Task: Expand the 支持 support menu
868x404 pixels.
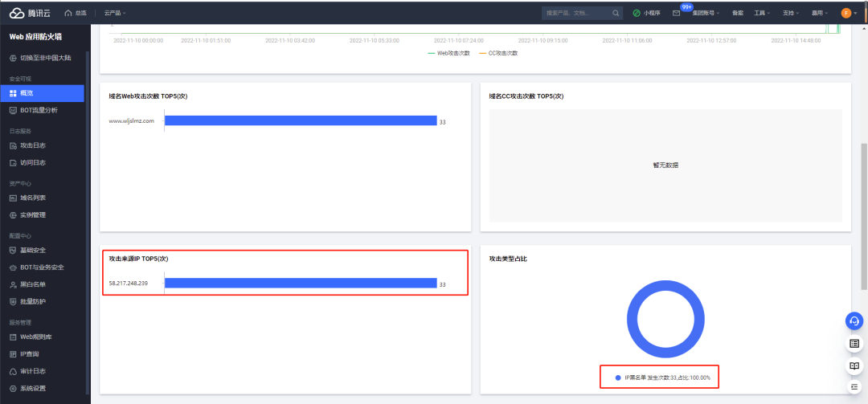Action: tap(791, 13)
